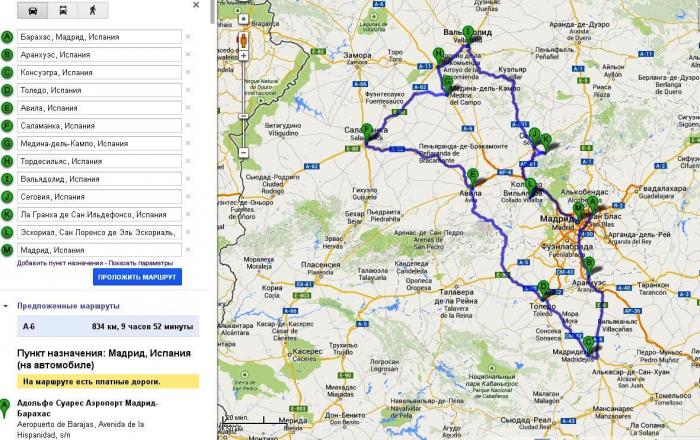Image resolution: width=700 pixels, height=440 pixels.
Task: Click the Авила, Испания destination field
Action: click(98, 108)
